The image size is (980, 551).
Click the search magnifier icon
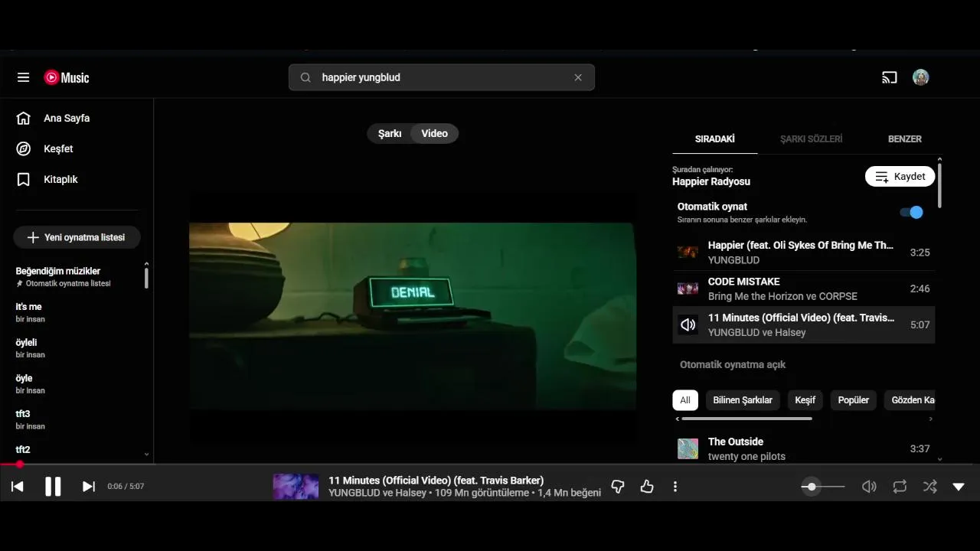click(305, 77)
